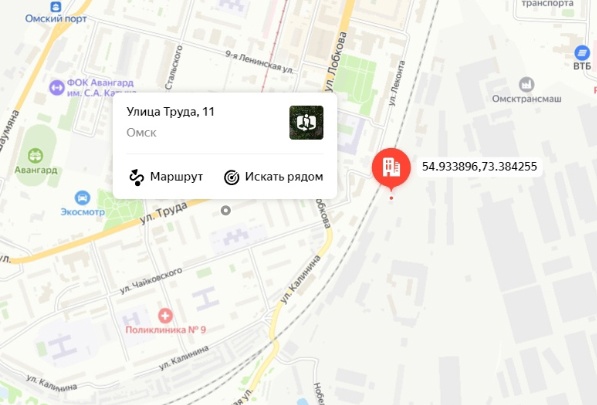Click the coordinates label 54.933896,73.384255
Image resolution: width=597 pixels, height=405 pixels.
point(479,166)
